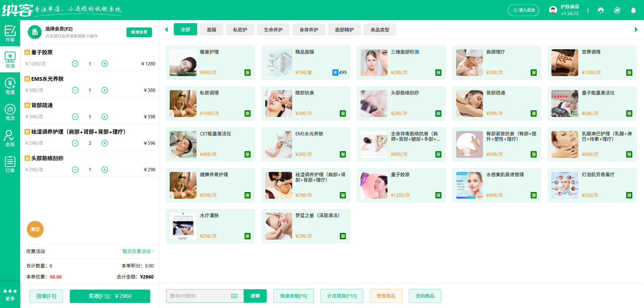The image size is (644, 308).
Task: Click the 挂单[F8] button
Action: (46, 296)
